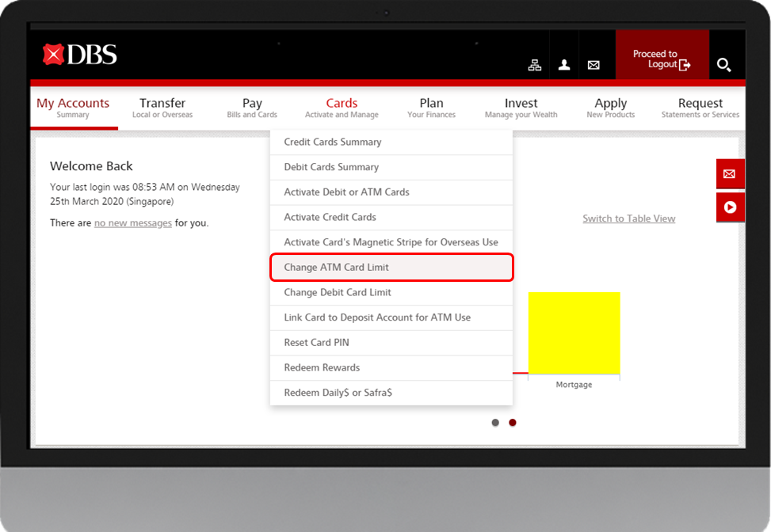Image resolution: width=771 pixels, height=532 pixels.
Task: Click the red play video side button
Action: coord(730,207)
